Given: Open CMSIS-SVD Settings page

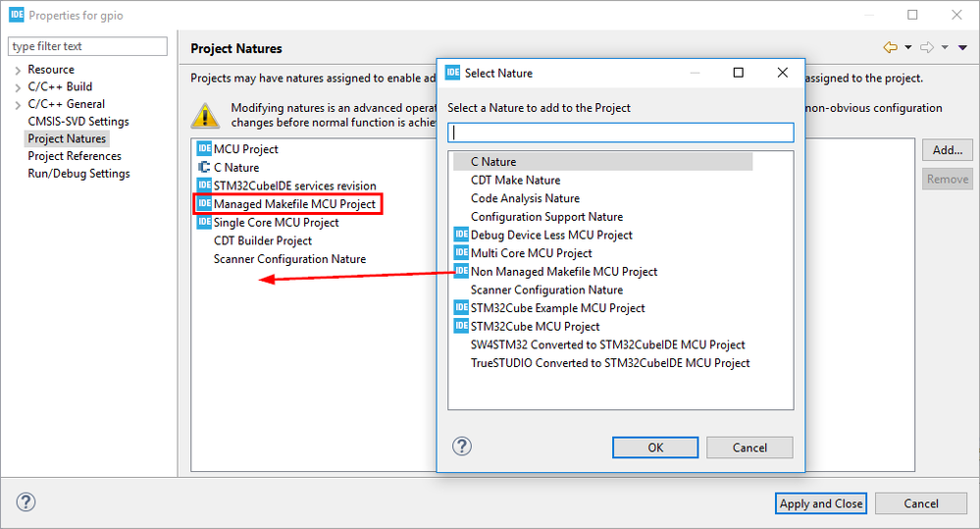Looking at the screenshot, I should [x=78, y=122].
